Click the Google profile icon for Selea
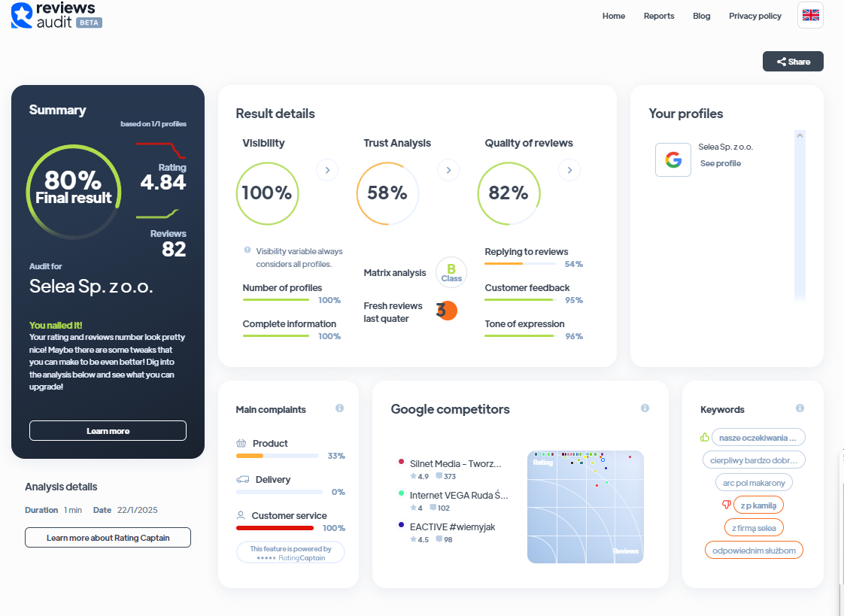 click(x=672, y=159)
